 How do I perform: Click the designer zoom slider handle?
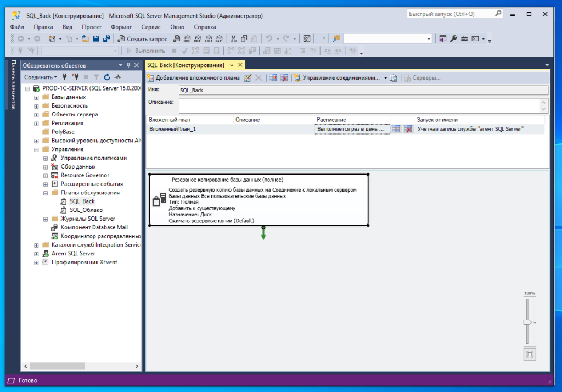pyautogui.click(x=527, y=322)
